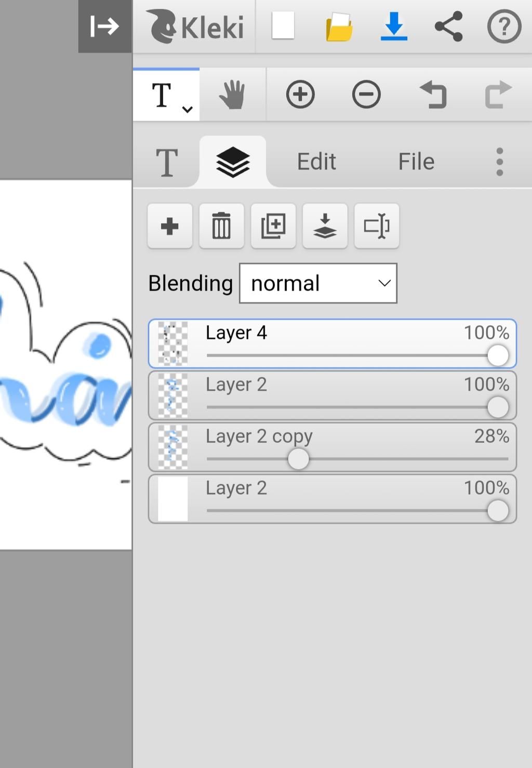Undo the last action
Viewport: 532px width, 768px height.
click(x=433, y=95)
